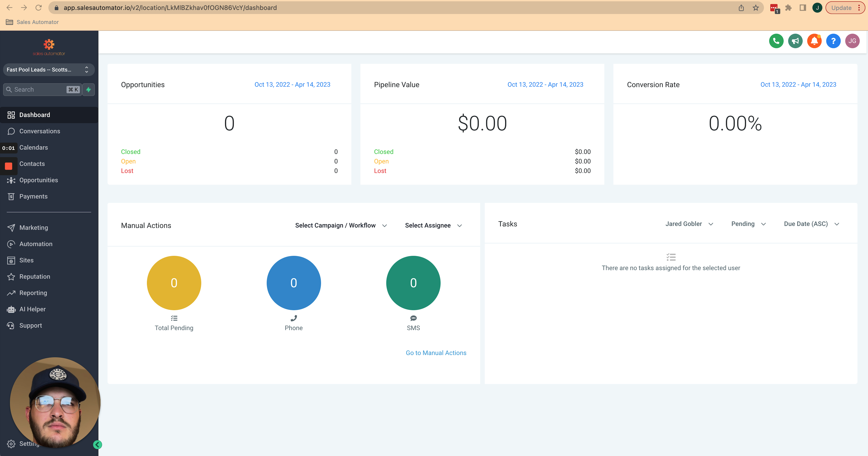
Task: Open the megaphone announcements icon
Action: click(795, 41)
